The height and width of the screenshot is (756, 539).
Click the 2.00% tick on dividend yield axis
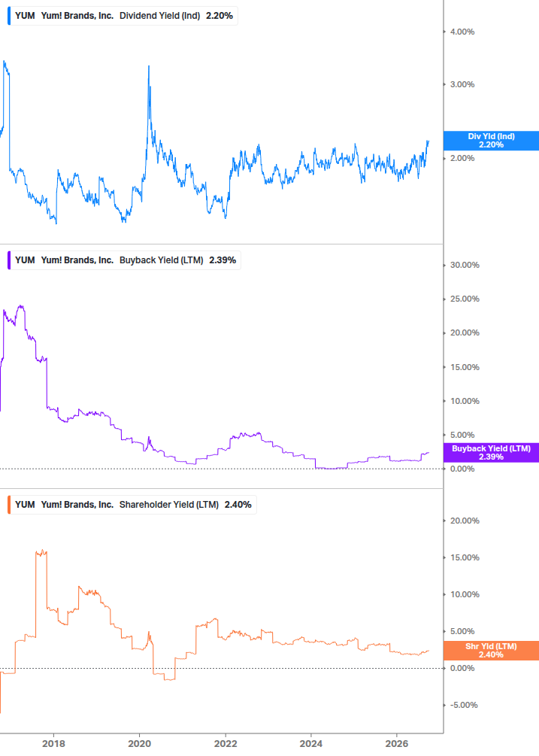click(x=462, y=158)
